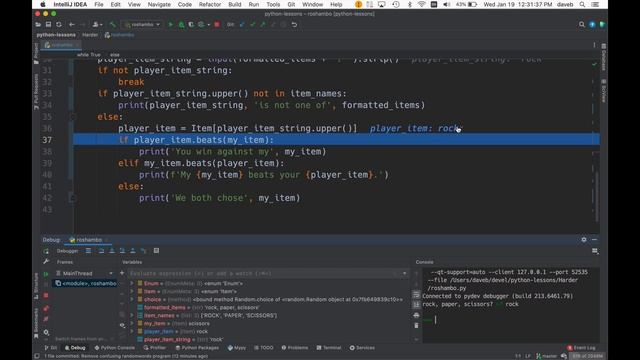Viewport: 640px width, 360px height.
Task: Click Resume Program green icon
Action: click(x=46, y=274)
